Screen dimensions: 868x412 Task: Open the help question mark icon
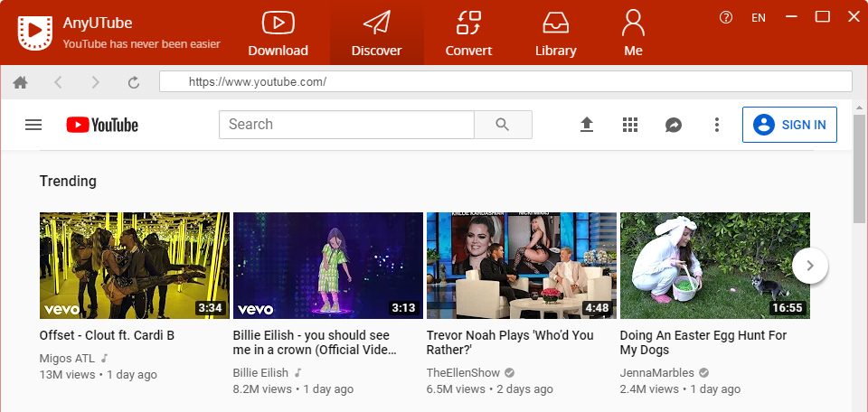(726, 17)
